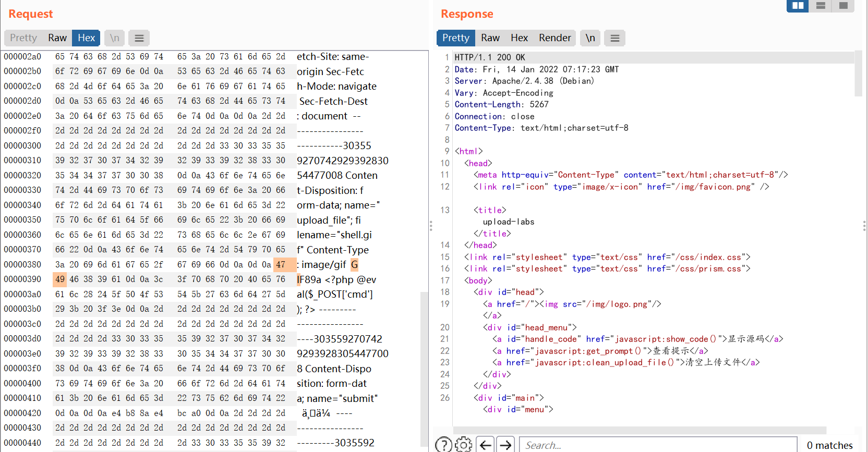Click 'Connection: close' header line
The image size is (868, 452).
495,116
